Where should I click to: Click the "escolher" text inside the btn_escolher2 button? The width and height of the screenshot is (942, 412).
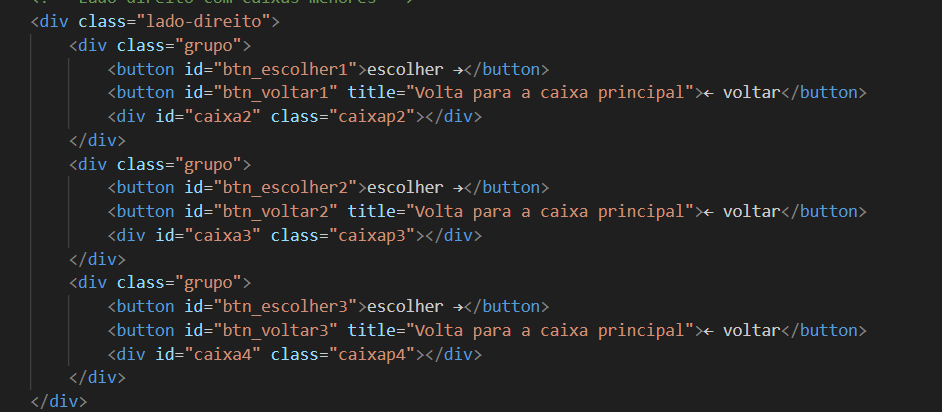click(x=406, y=188)
